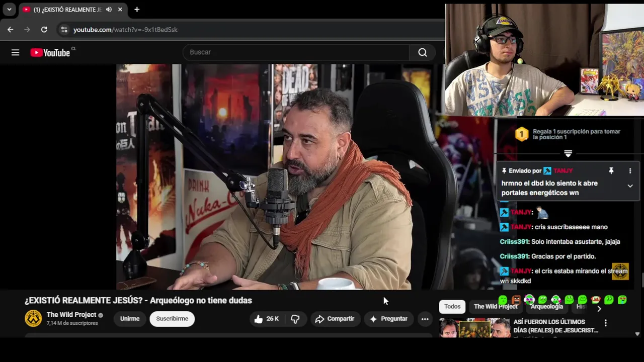Click the streamer webcam overlay
Viewport: 644px width, 362px height.
pyautogui.click(x=544, y=60)
